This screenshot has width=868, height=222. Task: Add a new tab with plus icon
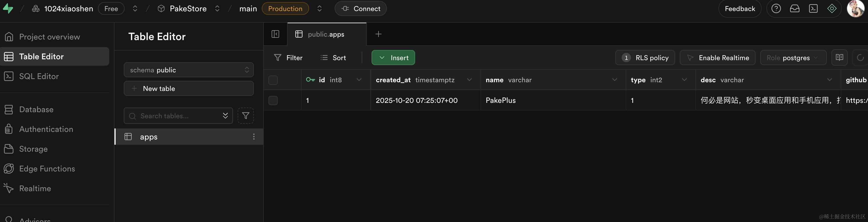pos(379,34)
